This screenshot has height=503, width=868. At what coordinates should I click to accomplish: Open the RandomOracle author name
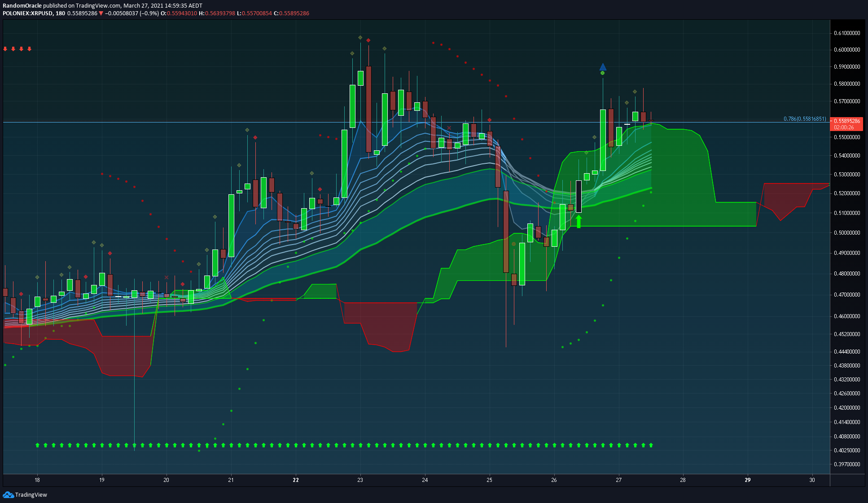coord(22,6)
